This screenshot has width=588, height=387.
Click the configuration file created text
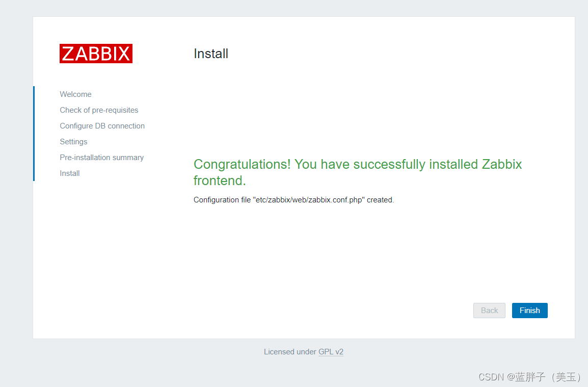293,200
